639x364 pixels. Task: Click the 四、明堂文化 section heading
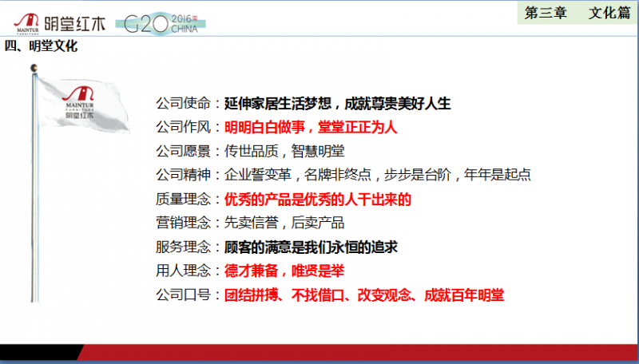(42, 46)
